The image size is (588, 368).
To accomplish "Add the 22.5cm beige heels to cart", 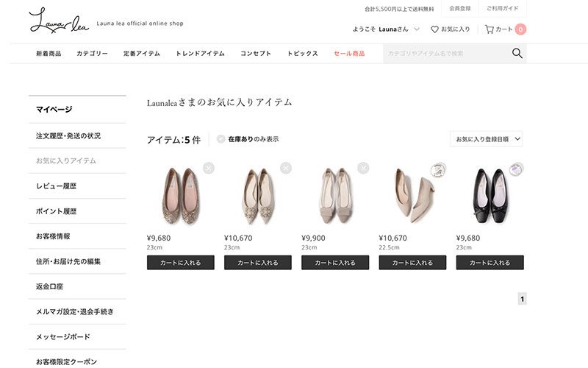I will (x=412, y=263).
